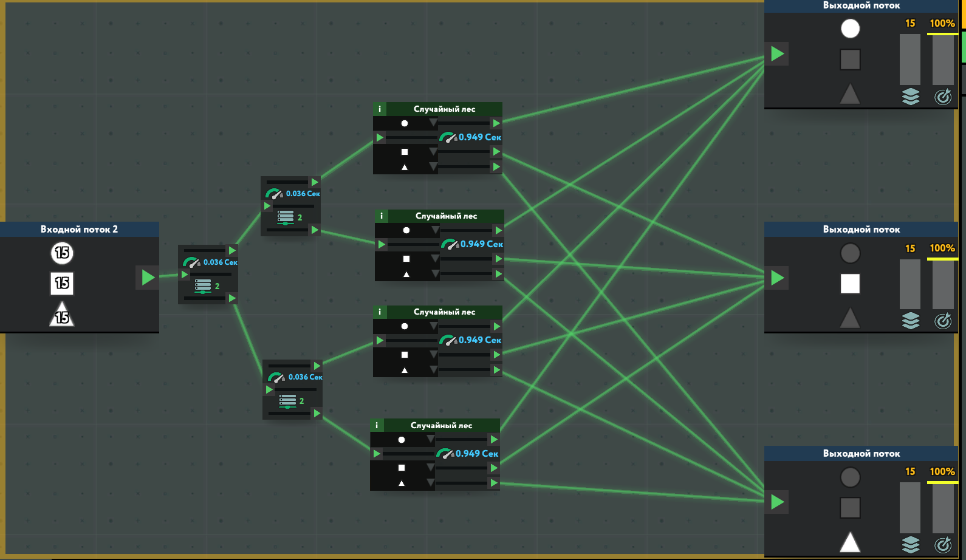This screenshot has height=560, width=966.
Task: Click the 100% progress bar in the circle Выходной поток
Action: (943, 59)
